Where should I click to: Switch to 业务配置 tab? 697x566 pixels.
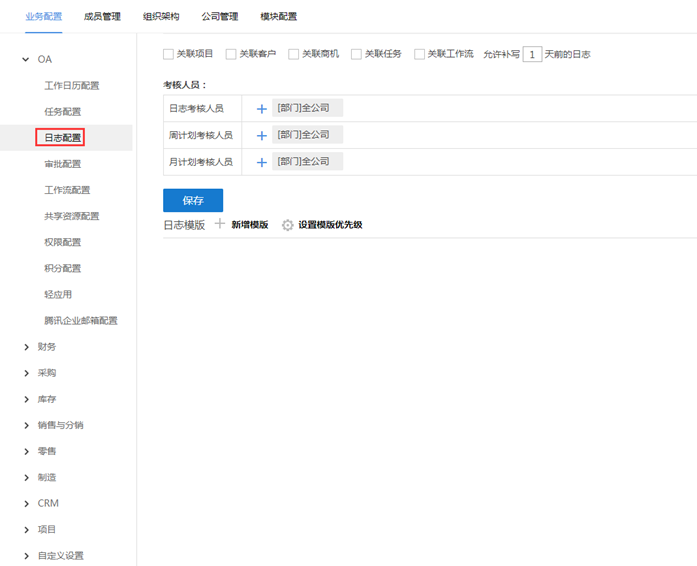coord(44,17)
